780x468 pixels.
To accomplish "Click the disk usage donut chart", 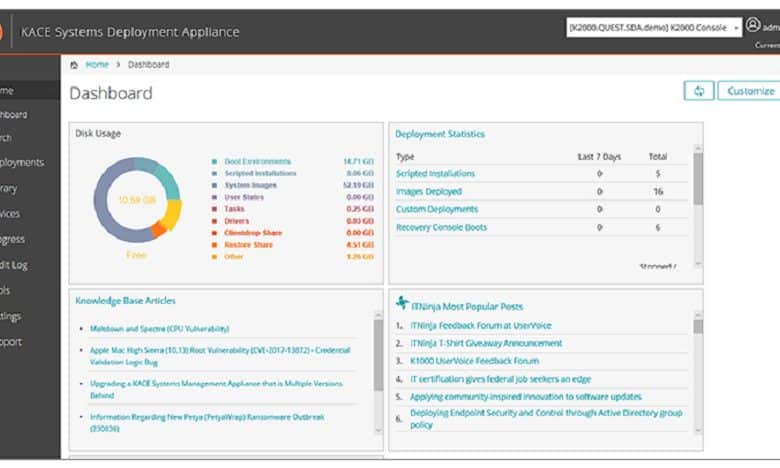I will 137,200.
